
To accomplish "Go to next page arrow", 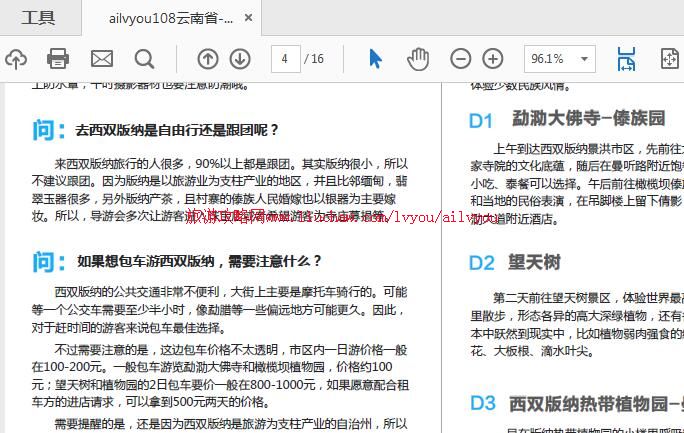I will click(240, 59).
